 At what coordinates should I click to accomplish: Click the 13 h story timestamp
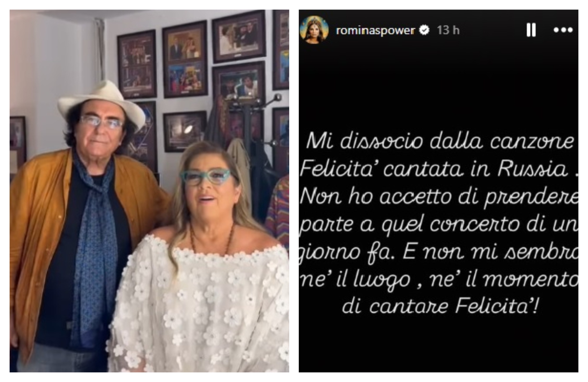pyautogui.click(x=448, y=30)
